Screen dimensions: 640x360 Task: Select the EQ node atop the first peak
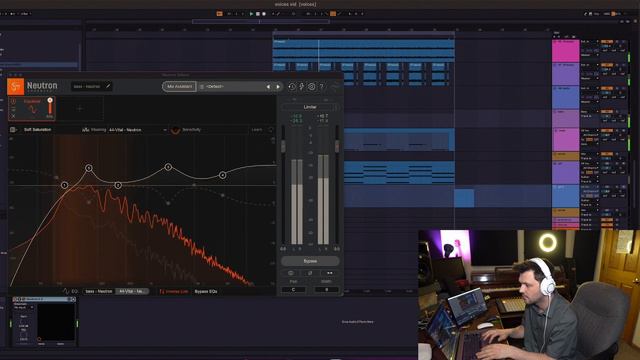(x=89, y=168)
